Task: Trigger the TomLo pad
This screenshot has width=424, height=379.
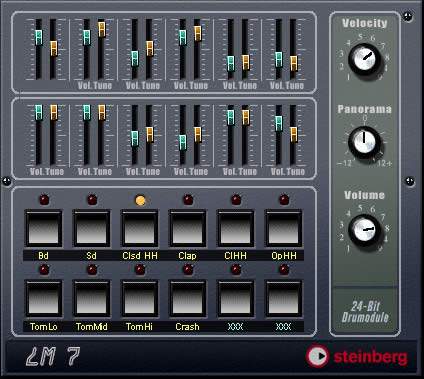Action: click(43, 299)
